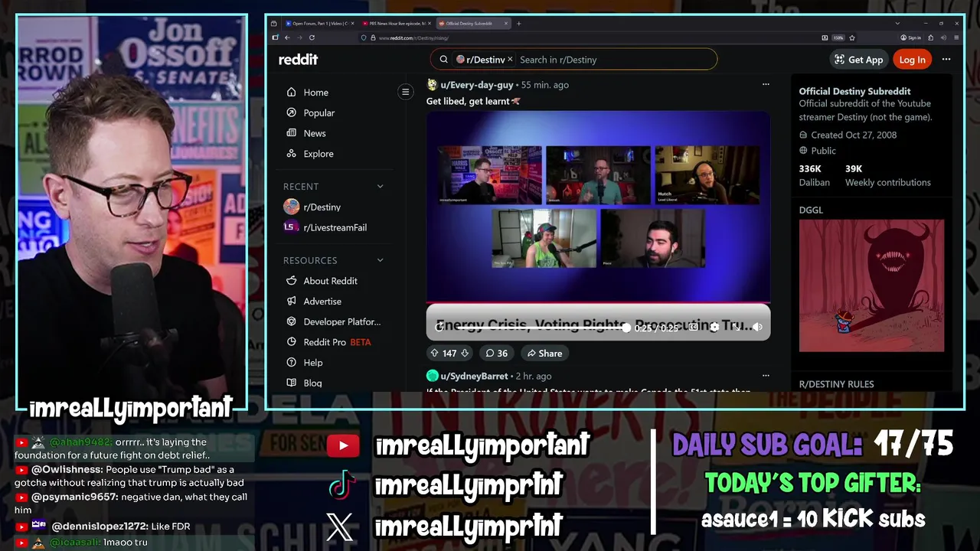The height and width of the screenshot is (551, 980).
Task: Close the 'Official Destiny Subreddit' tab
Action: (x=506, y=24)
